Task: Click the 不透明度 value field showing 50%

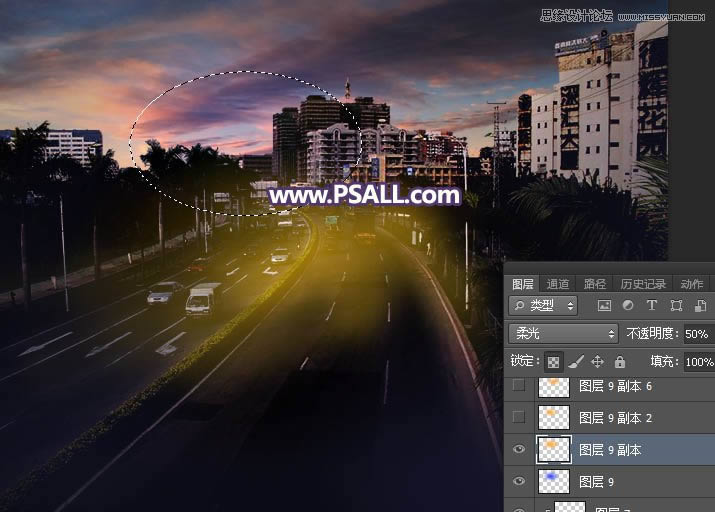Action: pos(697,334)
